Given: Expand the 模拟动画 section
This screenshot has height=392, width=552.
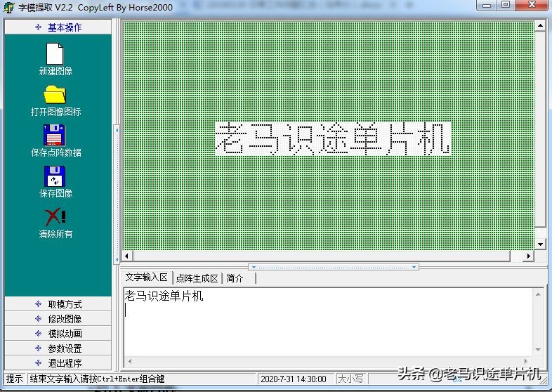Looking at the screenshot, I should pos(58,334).
